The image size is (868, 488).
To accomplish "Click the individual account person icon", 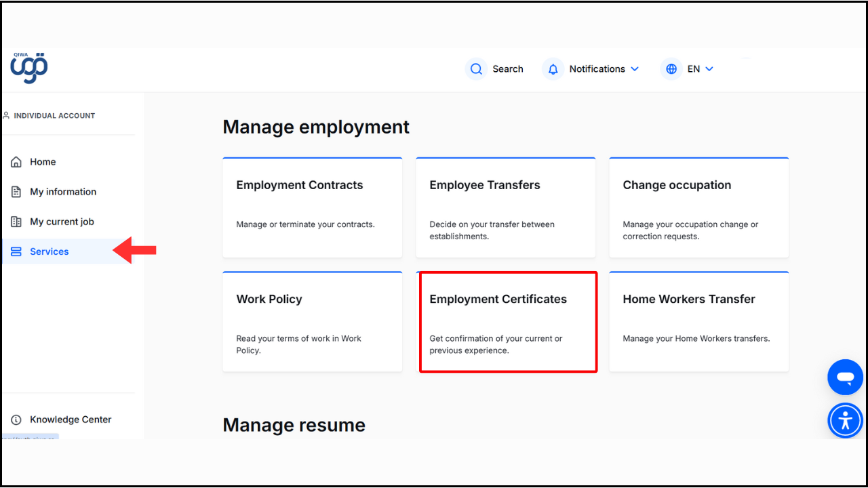I will 6,115.
